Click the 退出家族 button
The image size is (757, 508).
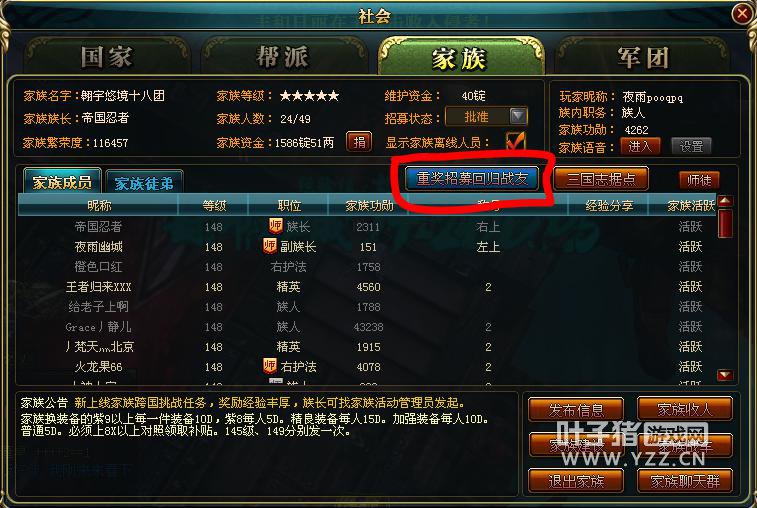tap(576, 481)
